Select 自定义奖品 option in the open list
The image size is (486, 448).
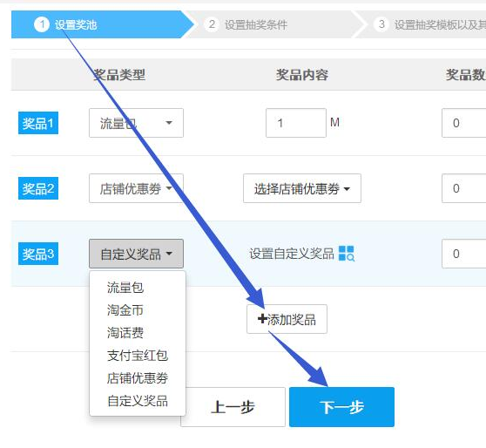(x=138, y=401)
